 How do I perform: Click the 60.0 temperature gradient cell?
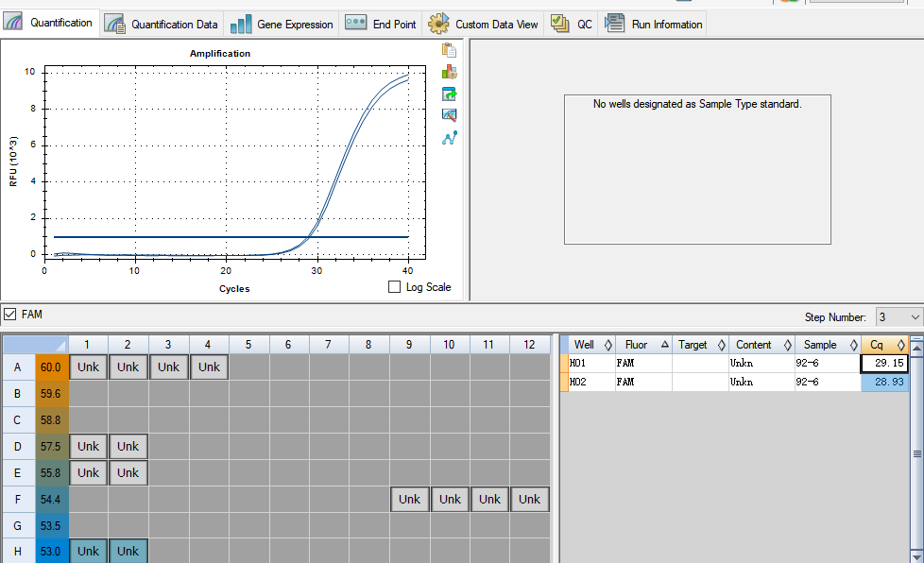(51, 367)
